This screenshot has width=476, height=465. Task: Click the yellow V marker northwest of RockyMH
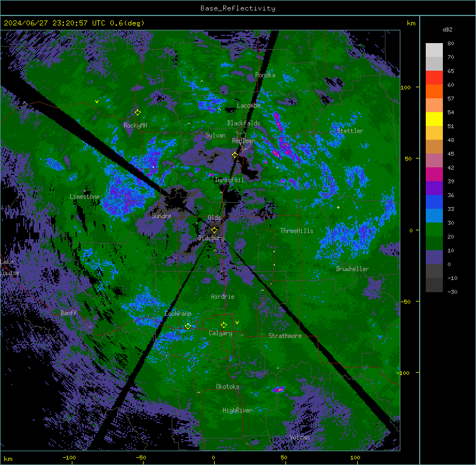97,102
